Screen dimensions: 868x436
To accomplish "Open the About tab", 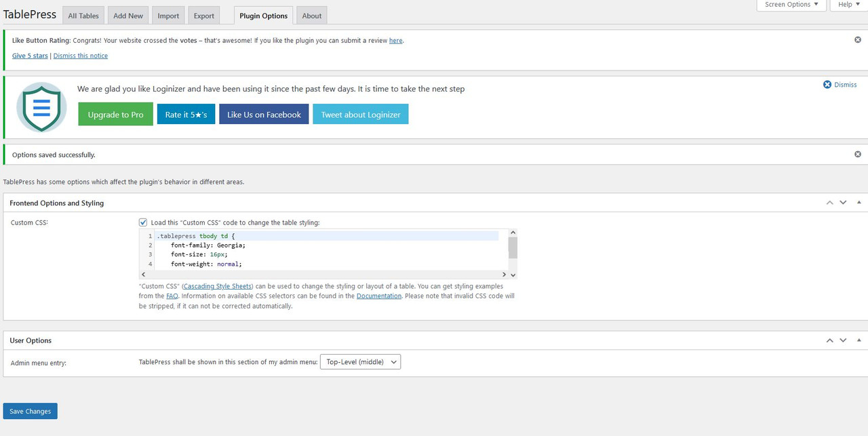I will pyautogui.click(x=312, y=16).
